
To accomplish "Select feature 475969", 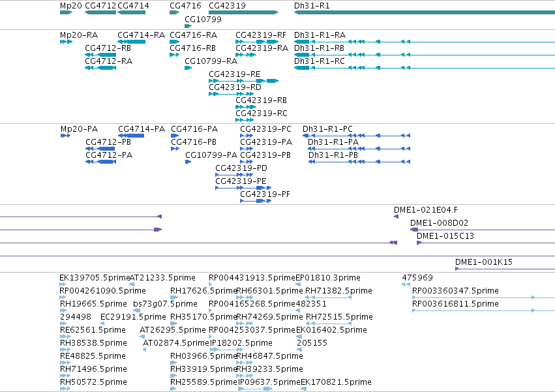I will click(x=417, y=278).
